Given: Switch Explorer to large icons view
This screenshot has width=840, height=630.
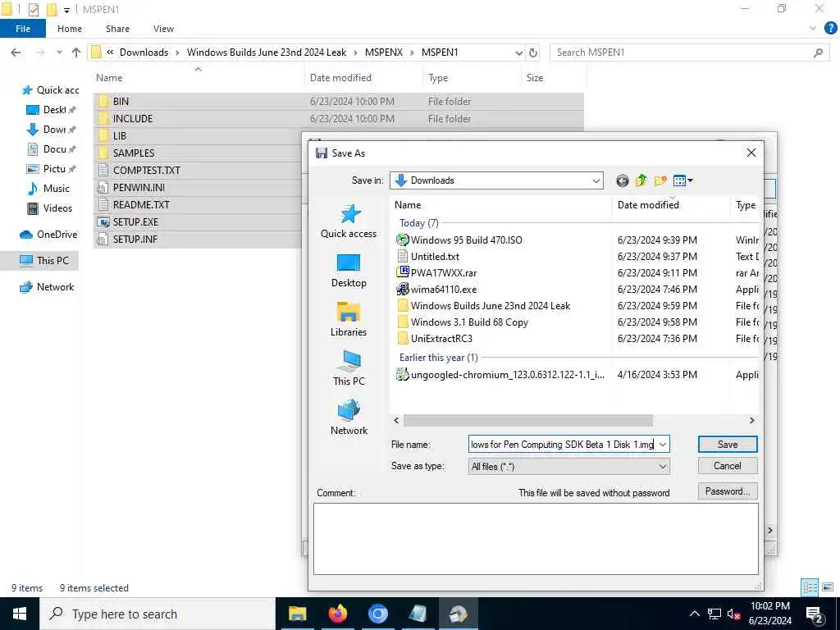Looking at the screenshot, I should 829,587.
